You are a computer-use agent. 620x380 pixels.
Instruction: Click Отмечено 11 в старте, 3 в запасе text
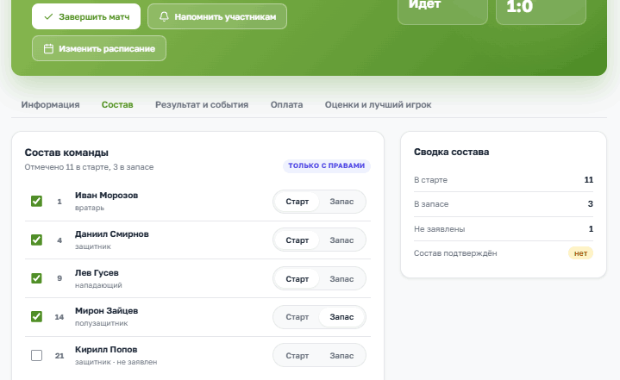click(x=89, y=167)
